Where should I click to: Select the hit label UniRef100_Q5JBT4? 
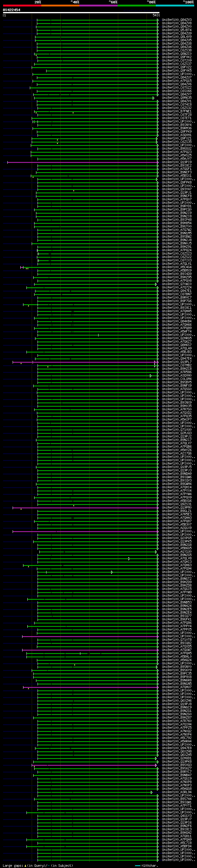click(177, 30)
